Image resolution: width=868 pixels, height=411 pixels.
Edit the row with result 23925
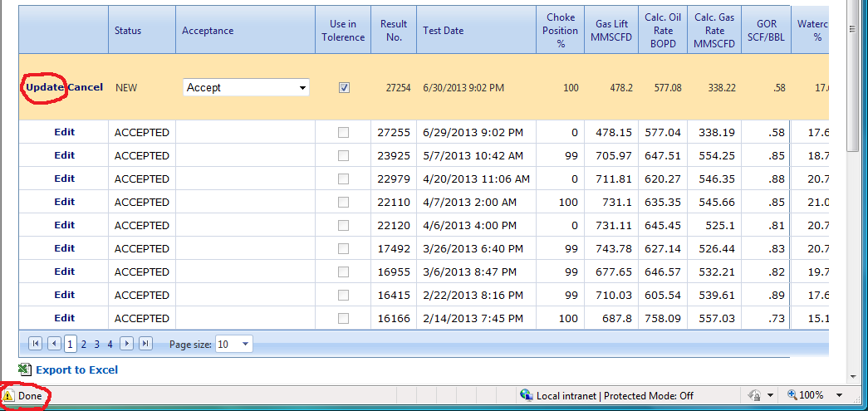tap(64, 155)
